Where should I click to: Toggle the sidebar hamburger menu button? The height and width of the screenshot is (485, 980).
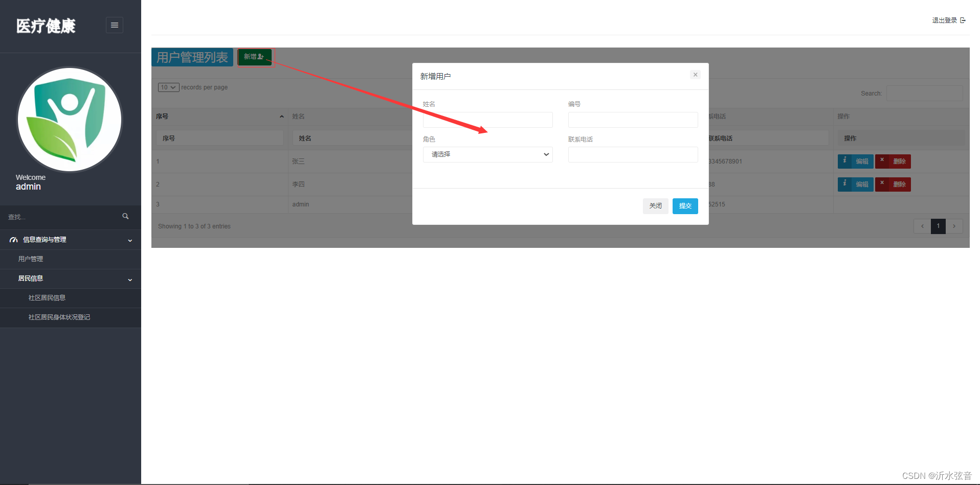pos(115,25)
